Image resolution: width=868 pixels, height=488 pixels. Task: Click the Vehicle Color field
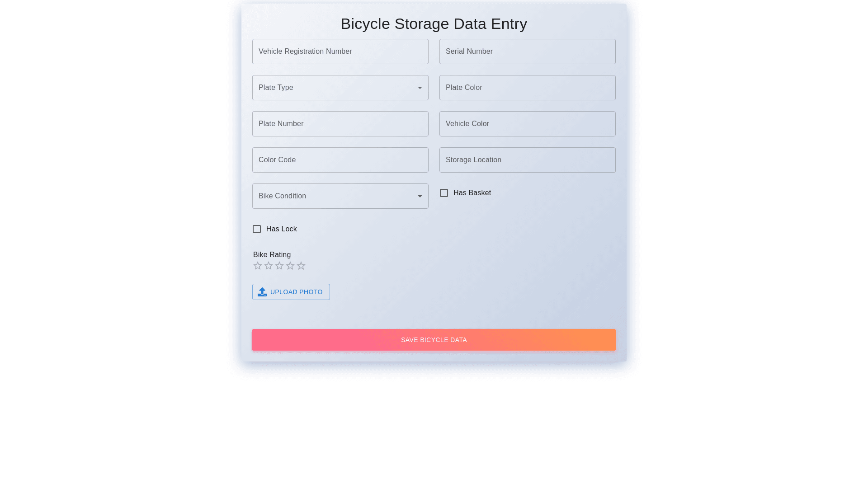coord(527,124)
